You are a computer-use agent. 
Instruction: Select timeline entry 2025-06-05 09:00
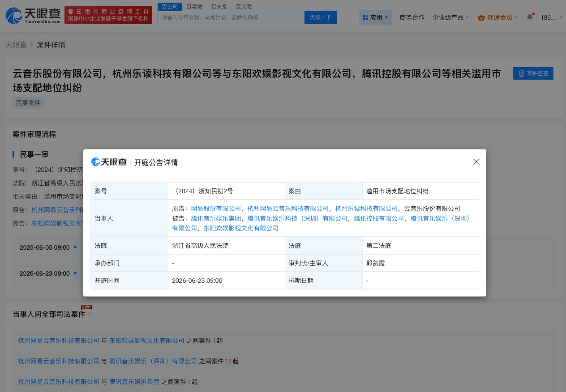tap(45, 247)
